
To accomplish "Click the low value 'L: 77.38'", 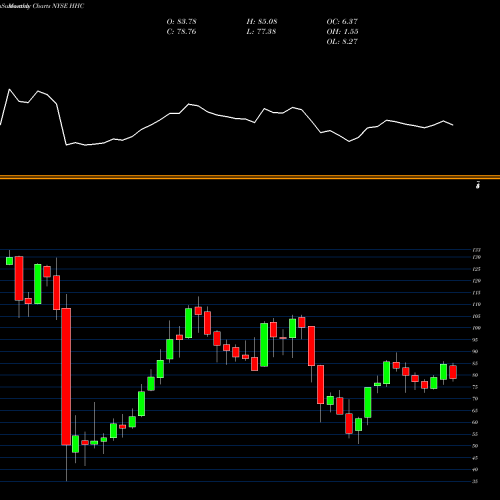I will (x=261, y=32).
